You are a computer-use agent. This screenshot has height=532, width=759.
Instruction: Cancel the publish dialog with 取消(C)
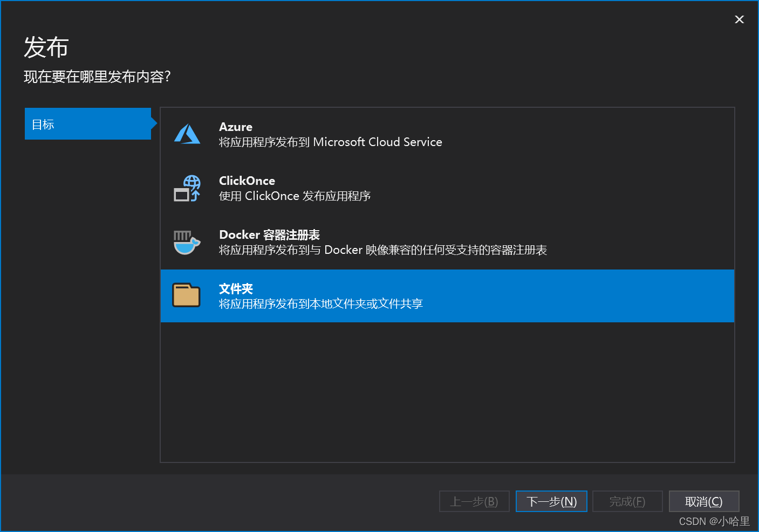pyautogui.click(x=704, y=501)
